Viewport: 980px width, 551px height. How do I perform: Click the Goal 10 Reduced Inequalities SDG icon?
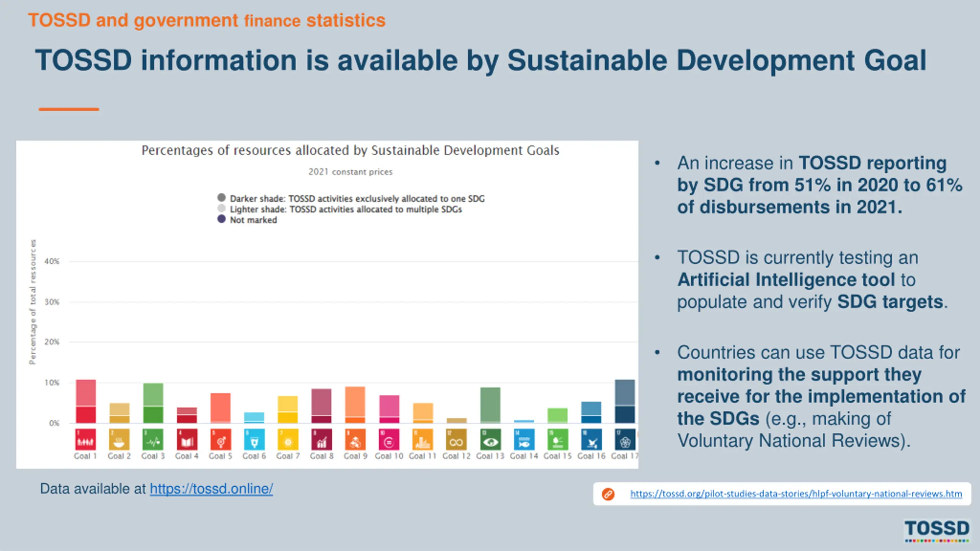pos(389,439)
